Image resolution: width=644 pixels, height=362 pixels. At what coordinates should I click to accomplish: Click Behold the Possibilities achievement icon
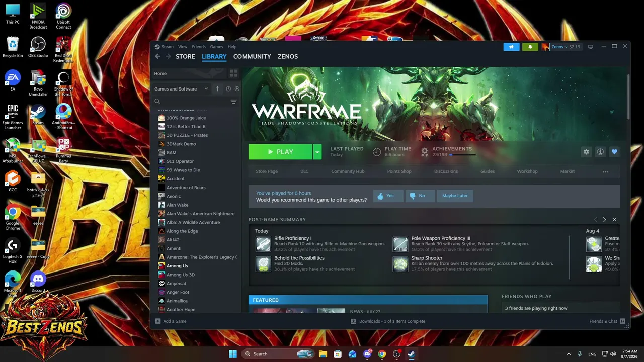click(x=263, y=264)
